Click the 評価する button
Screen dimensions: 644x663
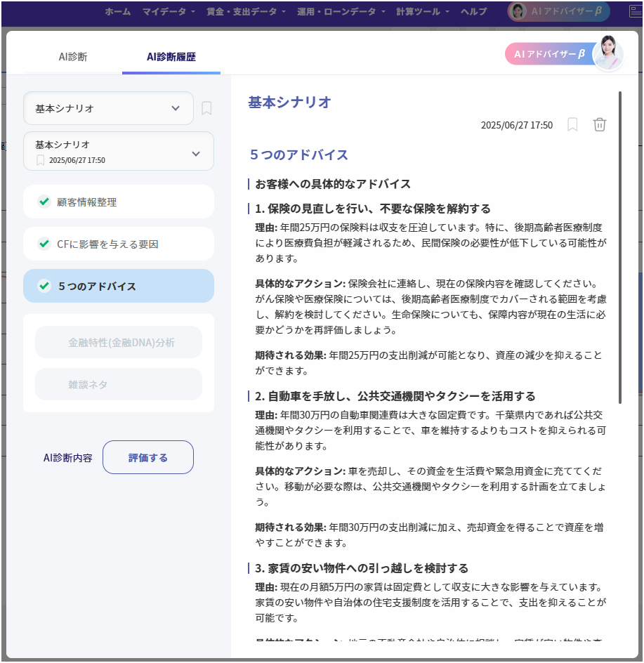[148, 457]
